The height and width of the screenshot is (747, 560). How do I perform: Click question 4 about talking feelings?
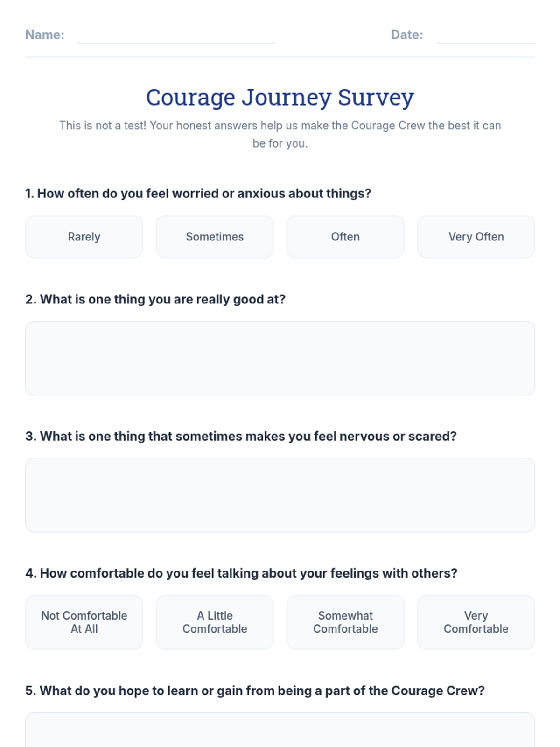(x=241, y=573)
